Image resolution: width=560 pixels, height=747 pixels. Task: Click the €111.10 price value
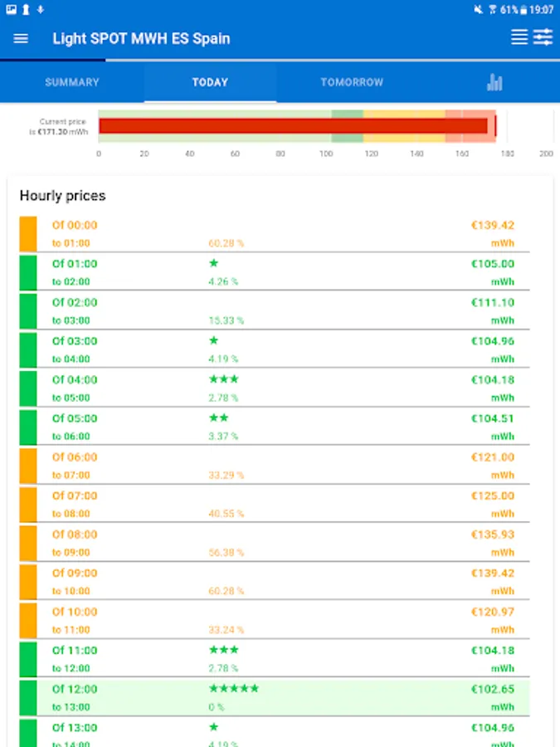pos(492,302)
